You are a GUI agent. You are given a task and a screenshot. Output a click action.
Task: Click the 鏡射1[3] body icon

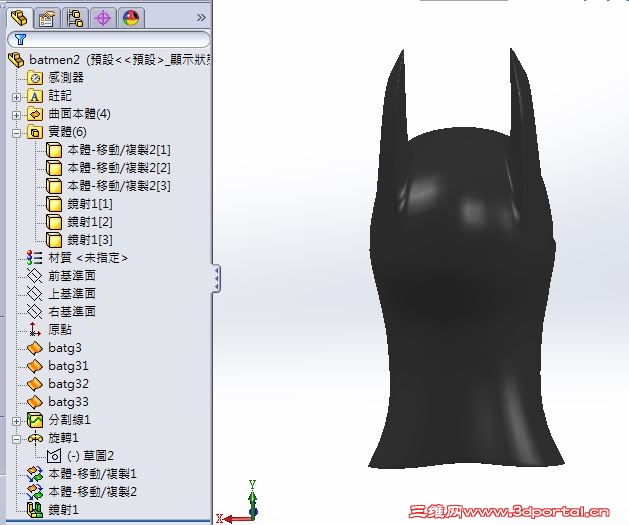(x=54, y=240)
